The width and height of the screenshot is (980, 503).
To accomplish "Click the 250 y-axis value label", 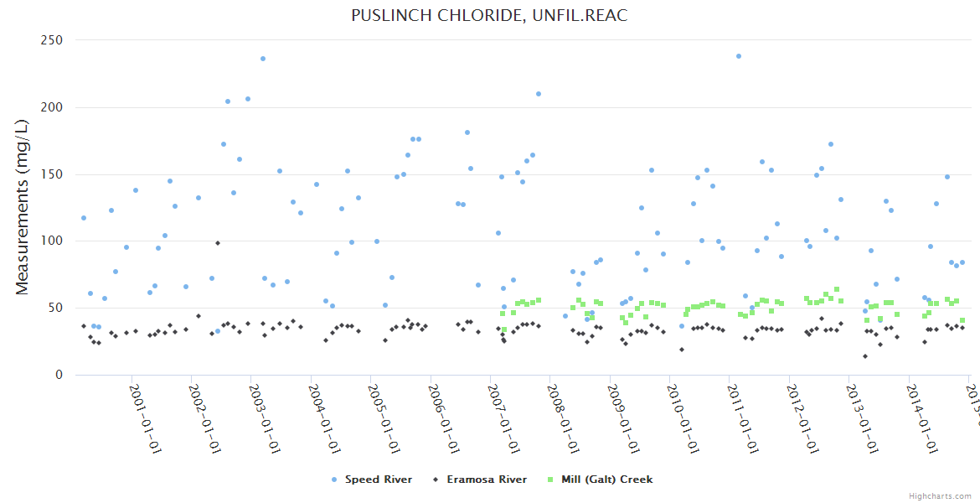I will pos(51,40).
